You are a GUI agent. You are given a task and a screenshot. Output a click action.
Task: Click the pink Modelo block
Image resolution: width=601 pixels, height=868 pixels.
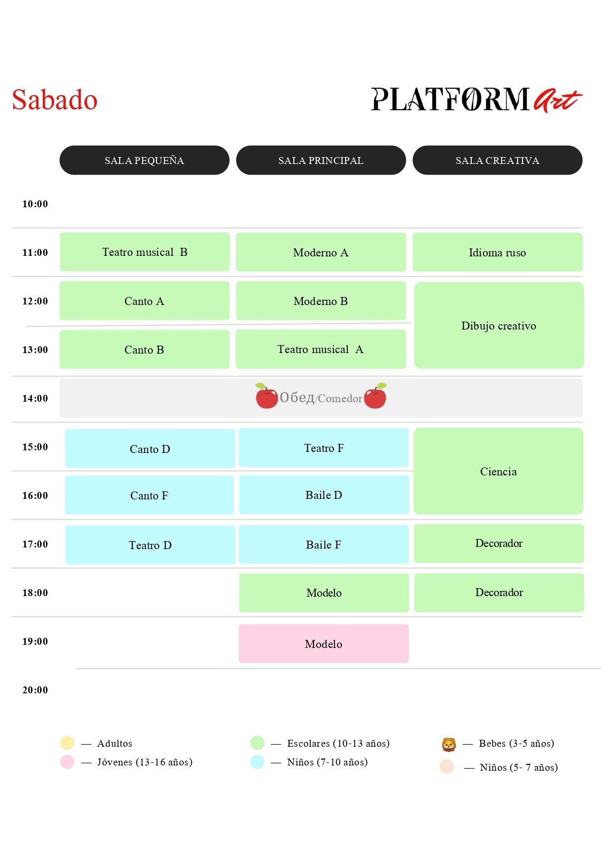[x=324, y=644]
